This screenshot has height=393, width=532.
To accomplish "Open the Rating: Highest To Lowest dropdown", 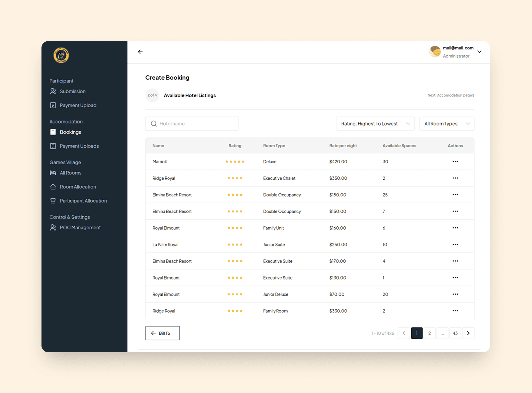I will click(375, 124).
